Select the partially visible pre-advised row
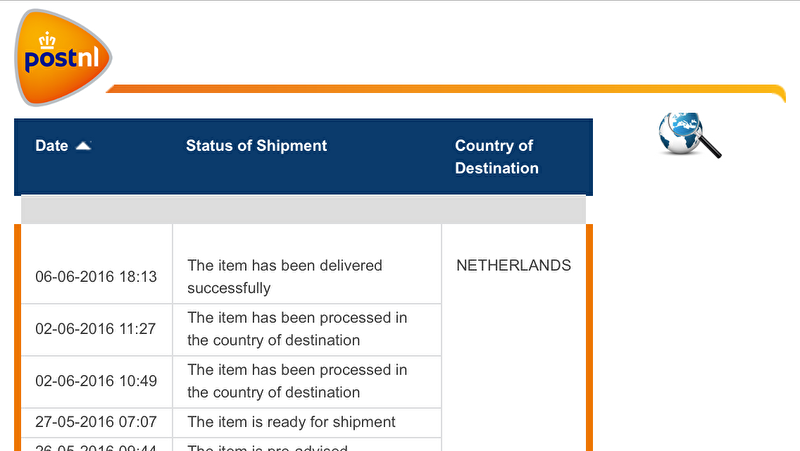The height and width of the screenshot is (451, 800). pyautogui.click(x=231, y=445)
